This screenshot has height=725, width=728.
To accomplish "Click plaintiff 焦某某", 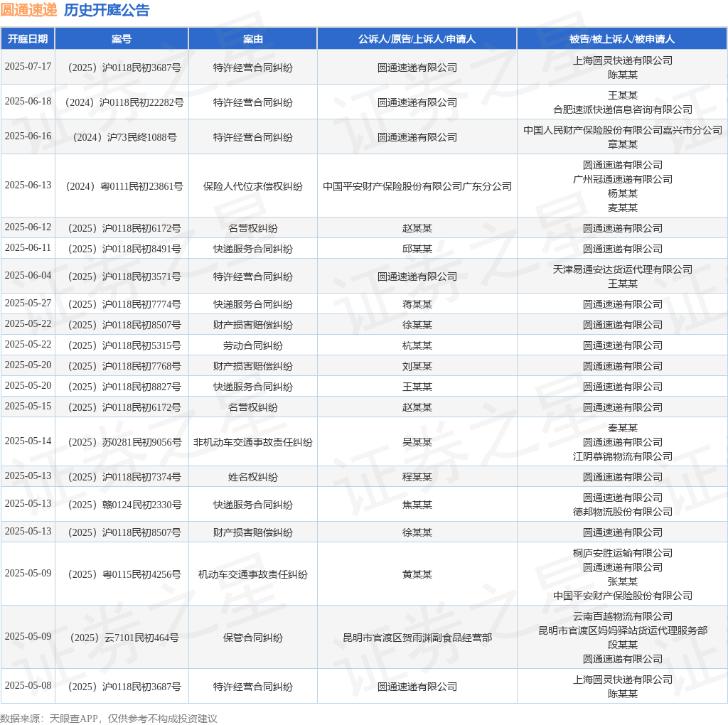I will (417, 505).
